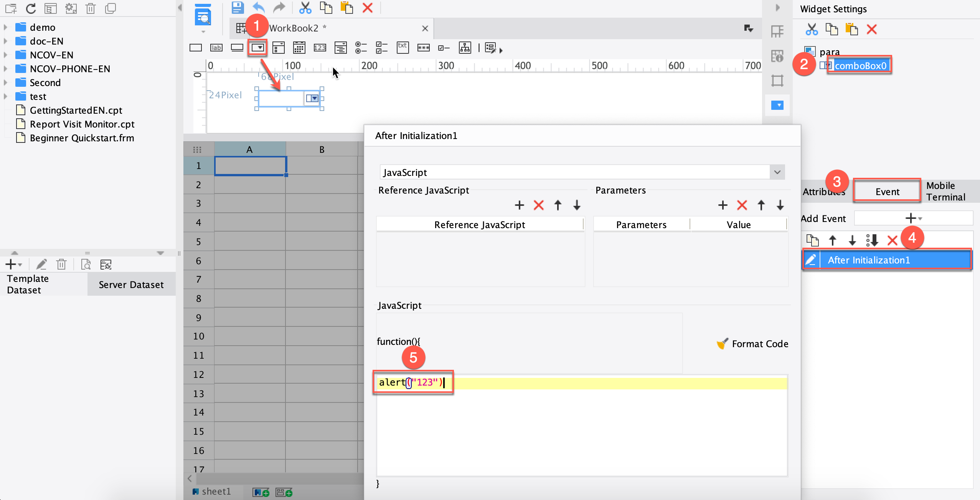Refresh the template file tree
The height and width of the screenshot is (500, 980).
pyautogui.click(x=31, y=8)
